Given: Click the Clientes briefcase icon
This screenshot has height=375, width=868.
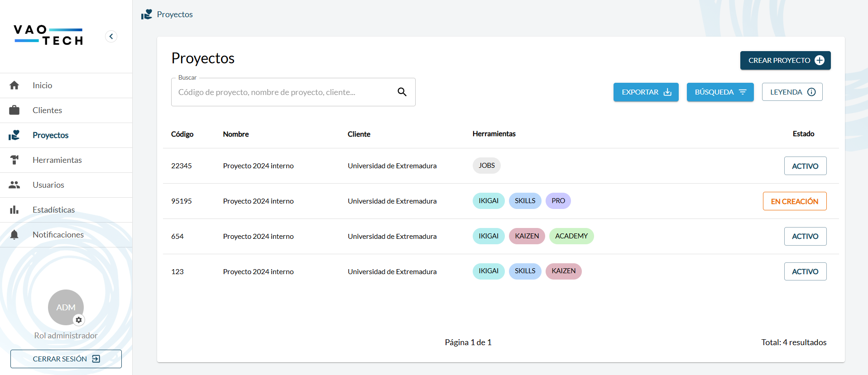Looking at the screenshot, I should pyautogui.click(x=14, y=110).
